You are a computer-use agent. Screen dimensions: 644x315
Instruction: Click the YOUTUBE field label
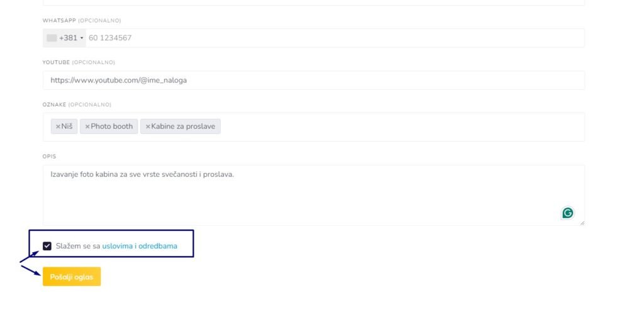click(x=56, y=62)
